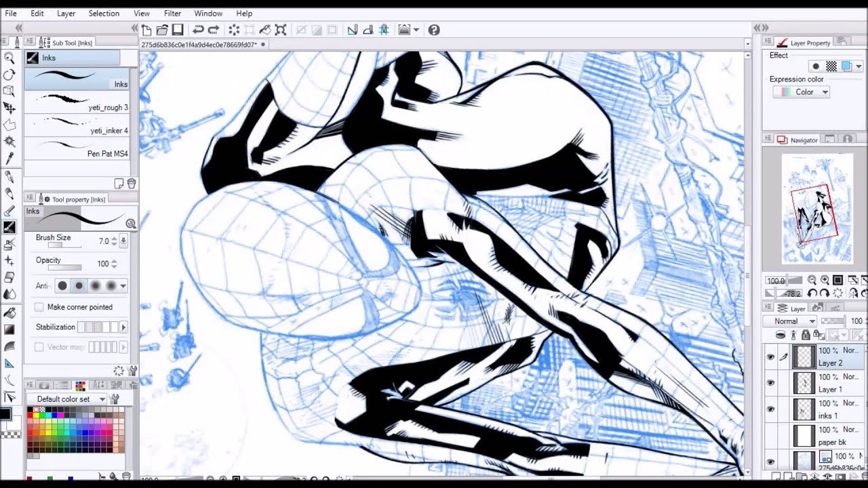Enable Make corner pointed checkbox
The image size is (868, 488).
click(x=39, y=307)
